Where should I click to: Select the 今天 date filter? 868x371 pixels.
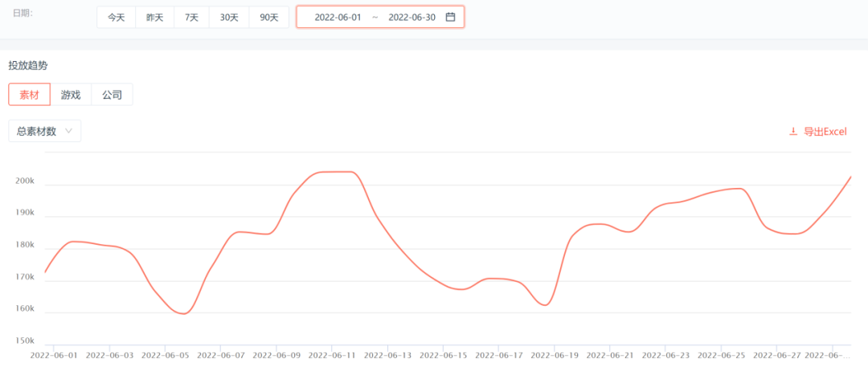pyautogui.click(x=117, y=17)
